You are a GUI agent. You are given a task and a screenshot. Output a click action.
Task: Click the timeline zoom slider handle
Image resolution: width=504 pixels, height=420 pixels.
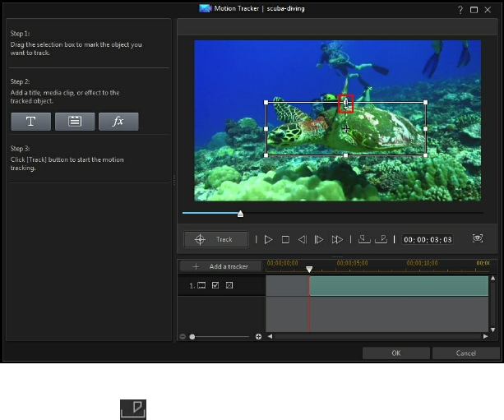pyautogui.click(x=192, y=337)
